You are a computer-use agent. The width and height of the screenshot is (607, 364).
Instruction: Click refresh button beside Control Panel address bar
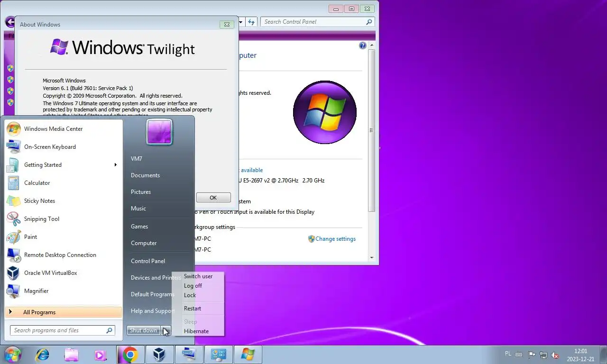coord(251,22)
